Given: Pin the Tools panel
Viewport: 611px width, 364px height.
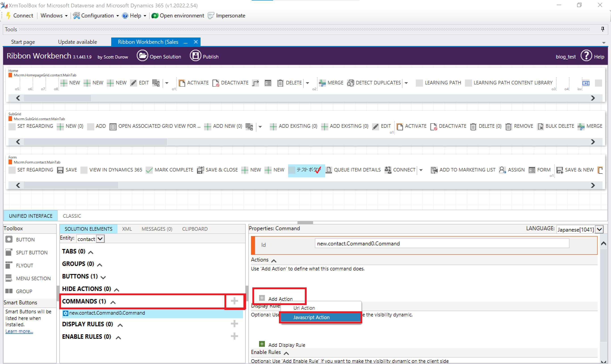Looking at the screenshot, I should [603, 29].
